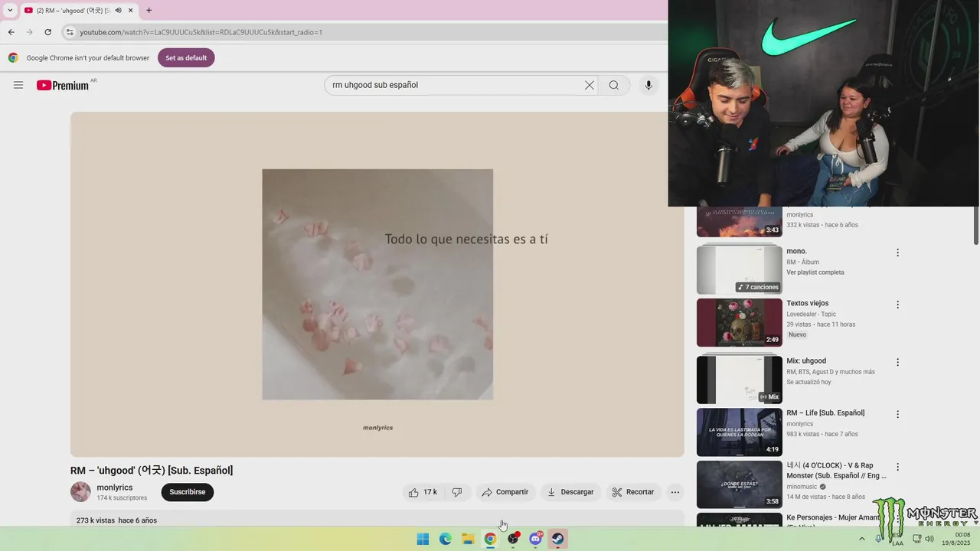
Task: Clear the search box with the X icon
Action: click(590, 85)
